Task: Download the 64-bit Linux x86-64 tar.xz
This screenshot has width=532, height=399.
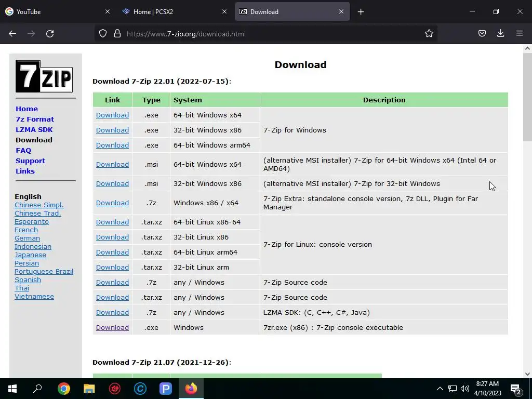Action: click(112, 222)
